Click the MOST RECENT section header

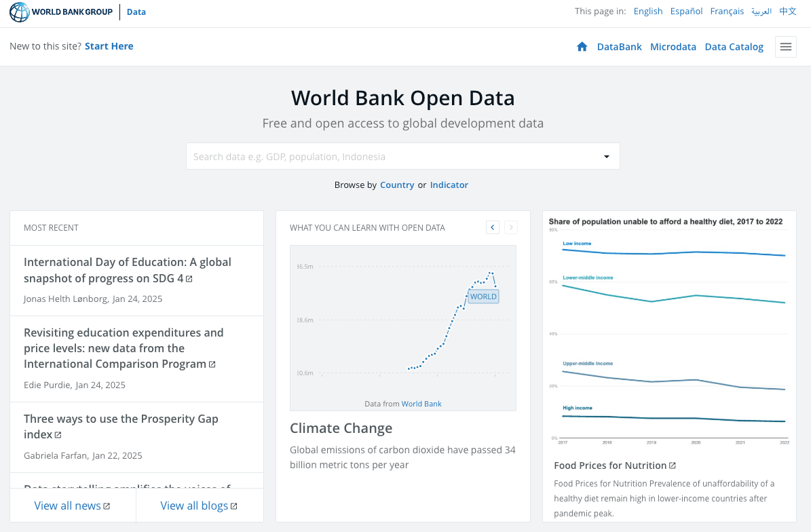pos(51,227)
